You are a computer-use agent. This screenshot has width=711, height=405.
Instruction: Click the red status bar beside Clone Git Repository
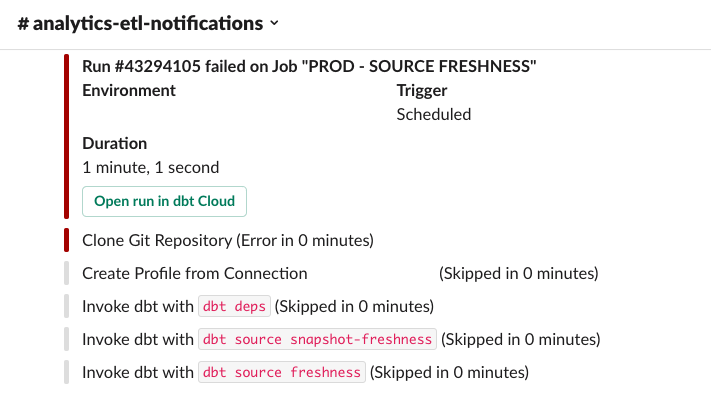[67, 240]
